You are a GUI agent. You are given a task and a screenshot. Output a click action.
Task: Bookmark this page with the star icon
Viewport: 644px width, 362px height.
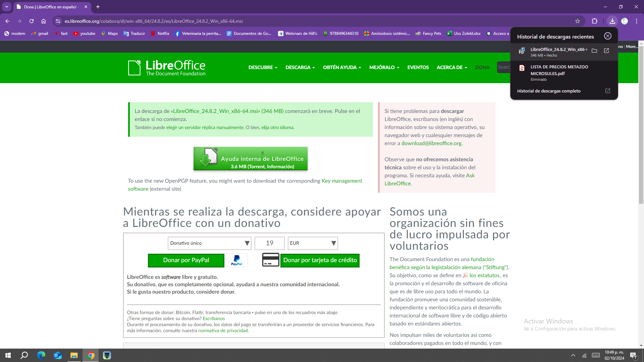click(x=578, y=21)
